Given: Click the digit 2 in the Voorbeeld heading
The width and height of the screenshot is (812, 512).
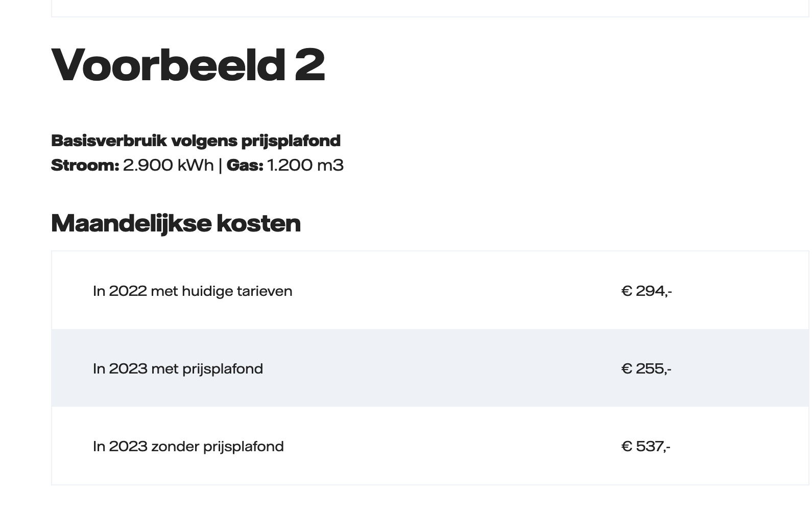Looking at the screenshot, I should tap(309, 65).
